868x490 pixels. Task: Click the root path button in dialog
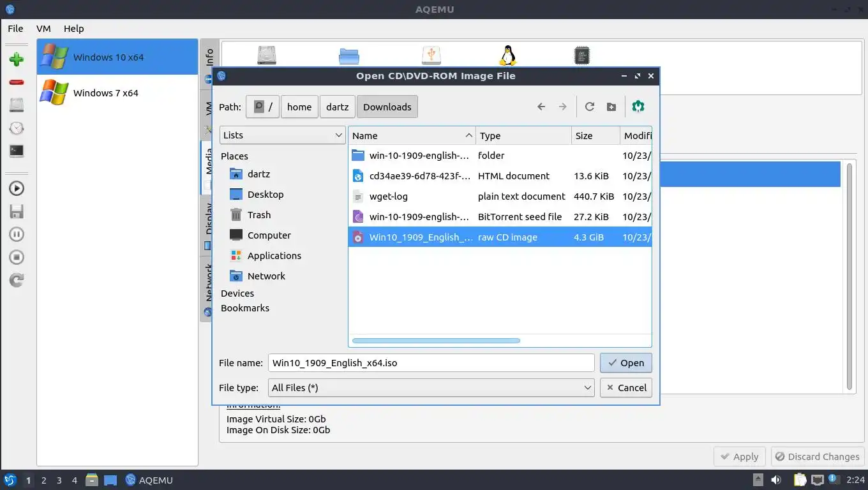(x=263, y=107)
